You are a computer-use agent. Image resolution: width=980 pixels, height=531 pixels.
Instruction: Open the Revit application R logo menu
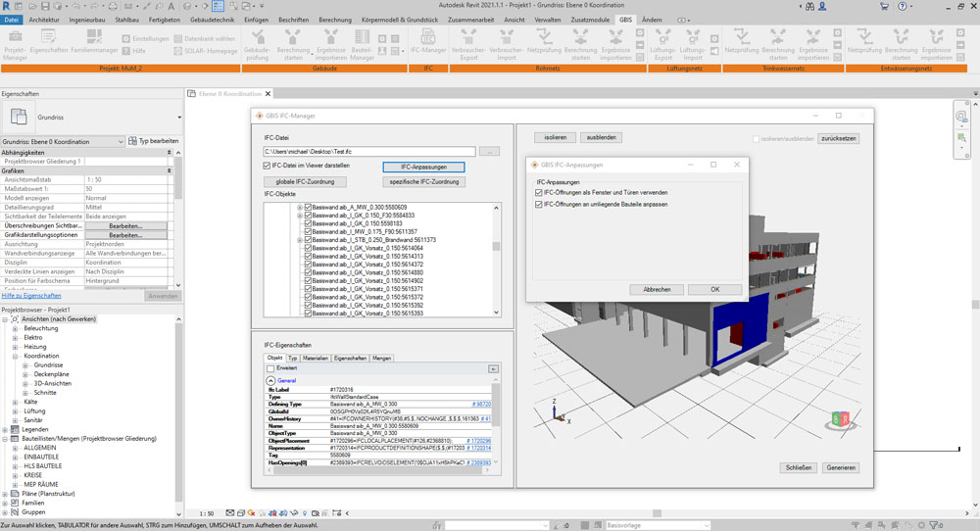[x=6, y=6]
